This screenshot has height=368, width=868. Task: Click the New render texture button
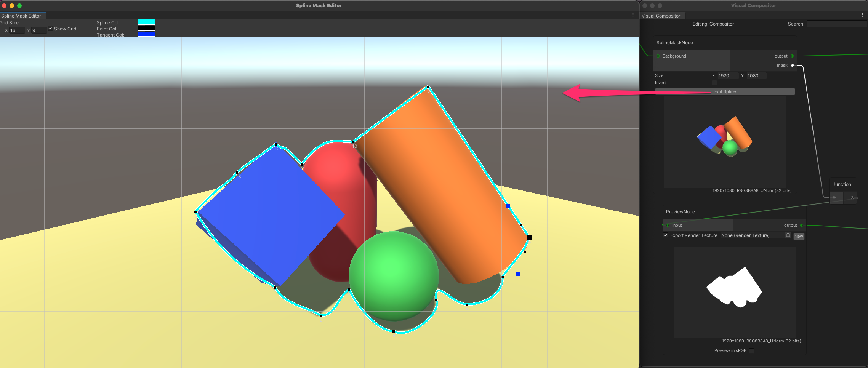click(799, 236)
